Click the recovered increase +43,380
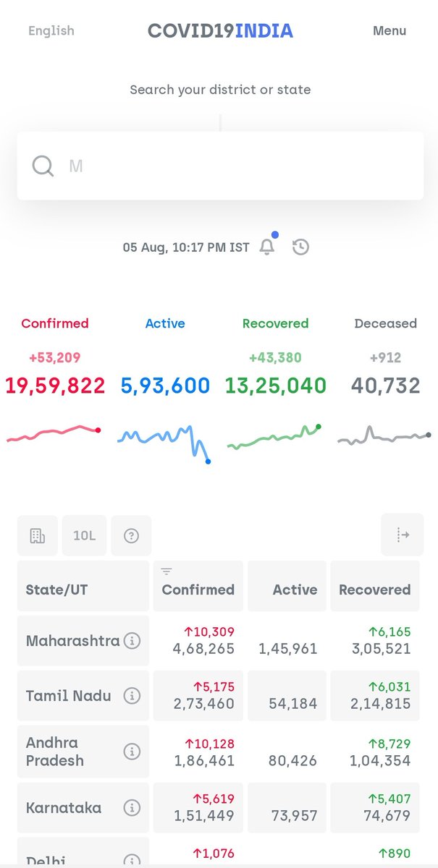This screenshot has width=438, height=868. coord(275,358)
